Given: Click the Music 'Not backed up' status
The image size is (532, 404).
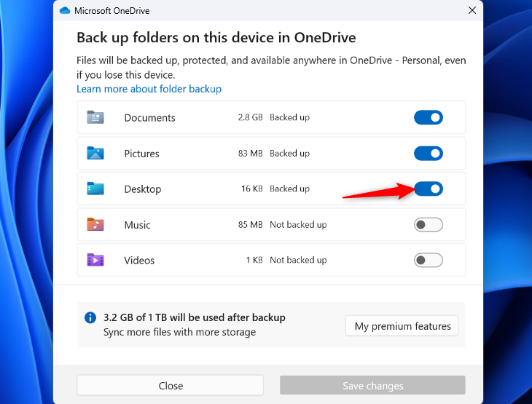Looking at the screenshot, I should (298, 225).
